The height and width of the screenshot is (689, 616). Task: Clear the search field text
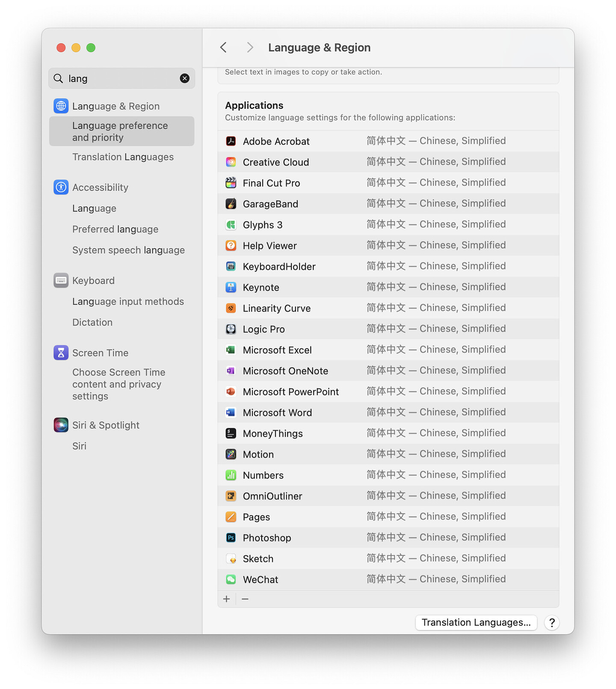(x=185, y=78)
